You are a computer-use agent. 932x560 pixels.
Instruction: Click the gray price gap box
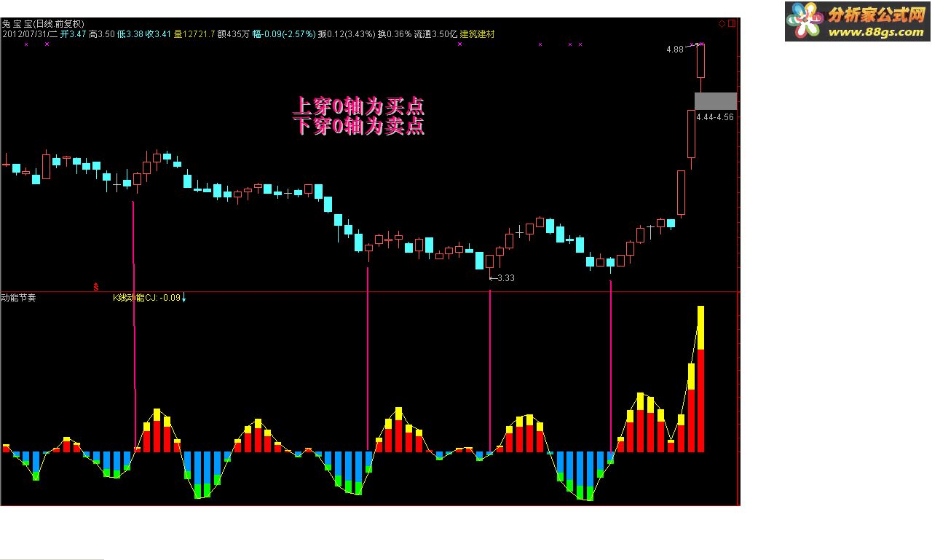(716, 101)
